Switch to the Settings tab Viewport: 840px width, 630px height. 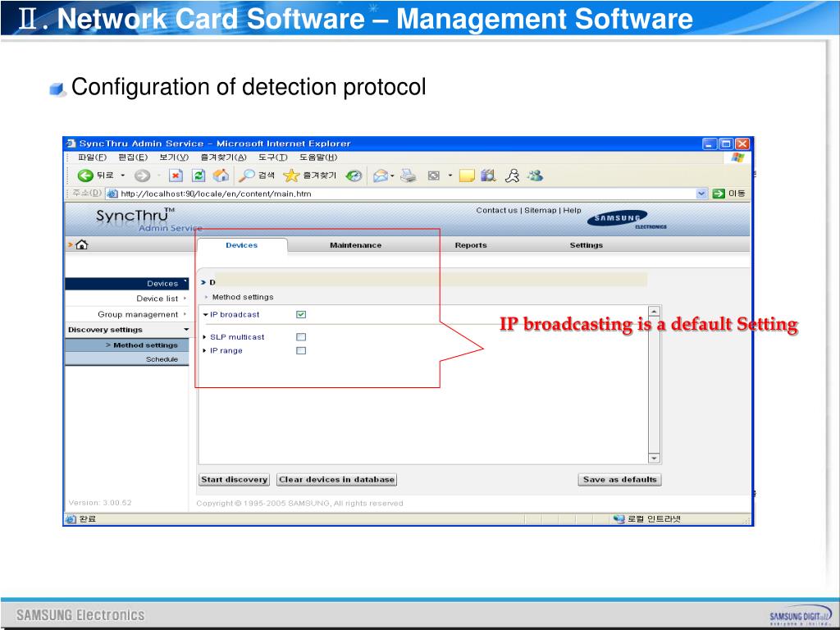tap(586, 244)
